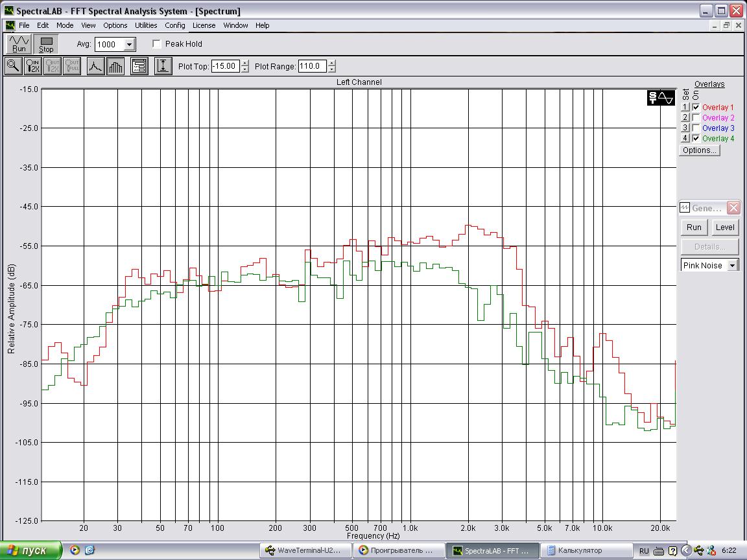Select the magnifier zoom tool
This screenshot has width=747, height=560.
(x=14, y=66)
